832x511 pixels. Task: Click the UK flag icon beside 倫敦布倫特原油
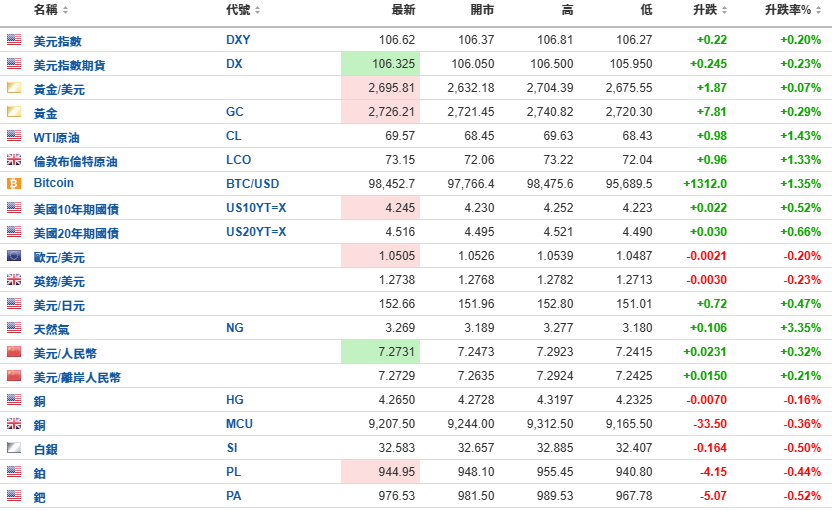[14, 160]
